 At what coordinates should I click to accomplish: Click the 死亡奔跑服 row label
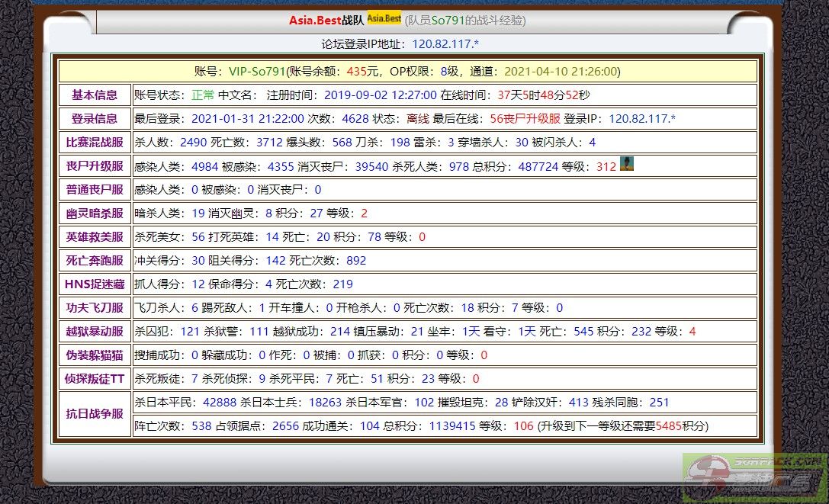coord(95,261)
